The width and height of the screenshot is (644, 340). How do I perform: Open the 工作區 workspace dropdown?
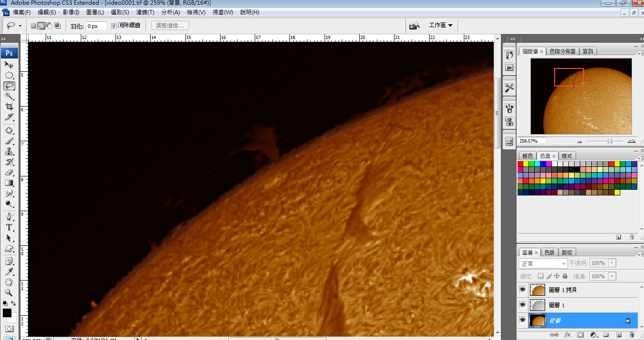pos(440,25)
